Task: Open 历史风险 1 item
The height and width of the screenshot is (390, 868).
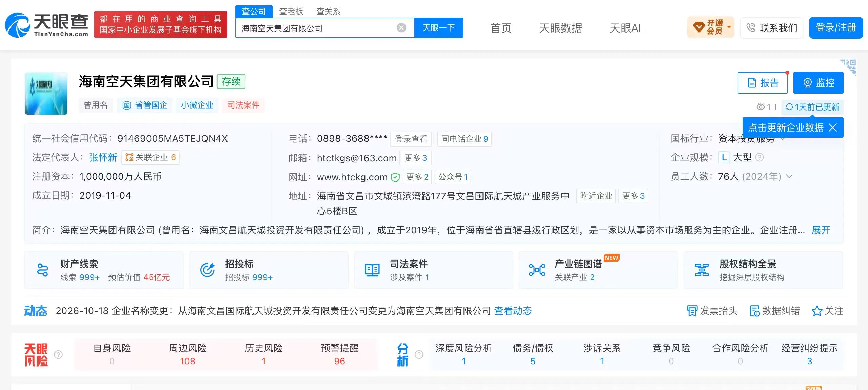Action: click(x=264, y=354)
